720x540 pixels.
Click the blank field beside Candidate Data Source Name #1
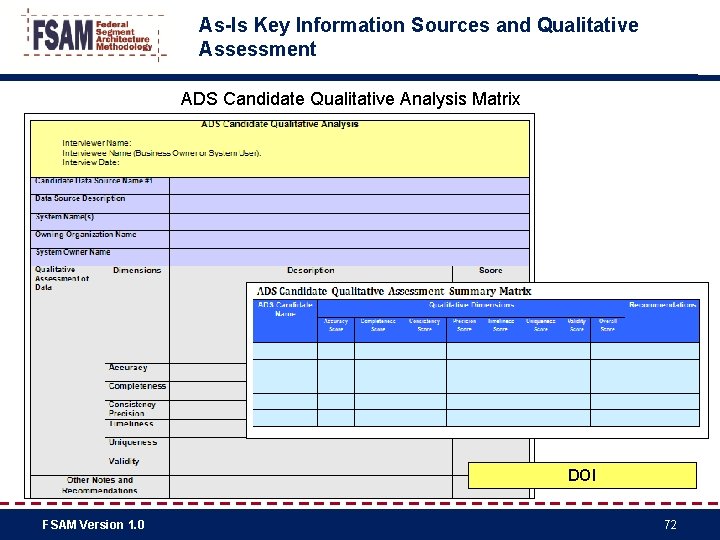click(349, 186)
